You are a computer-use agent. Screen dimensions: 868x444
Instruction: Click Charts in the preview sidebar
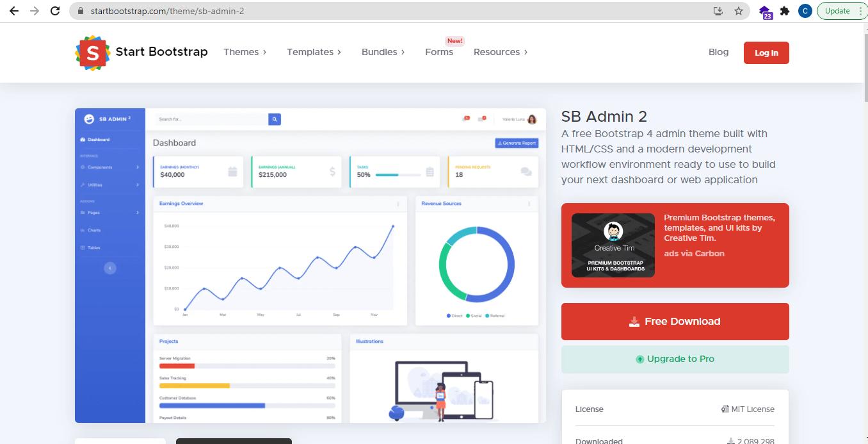pos(90,230)
